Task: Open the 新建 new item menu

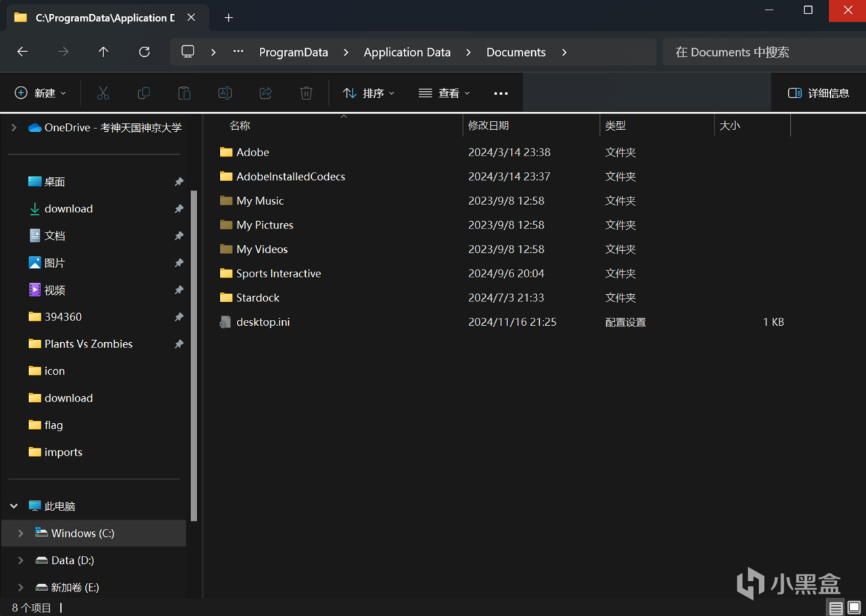Action: tap(41, 93)
